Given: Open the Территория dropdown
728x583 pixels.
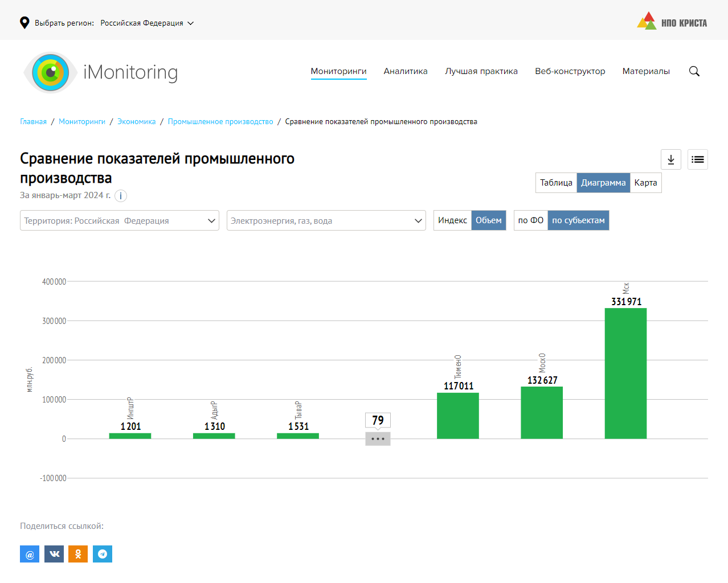Looking at the screenshot, I should [120, 220].
